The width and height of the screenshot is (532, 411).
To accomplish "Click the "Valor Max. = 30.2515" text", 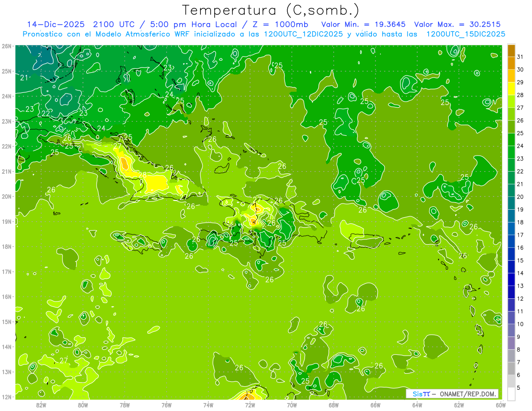I will 458,24.
